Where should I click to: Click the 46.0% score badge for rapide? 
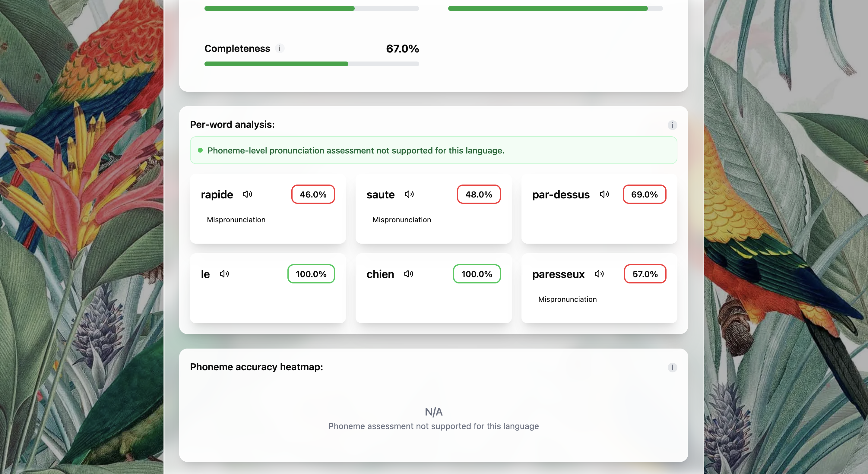tap(313, 194)
